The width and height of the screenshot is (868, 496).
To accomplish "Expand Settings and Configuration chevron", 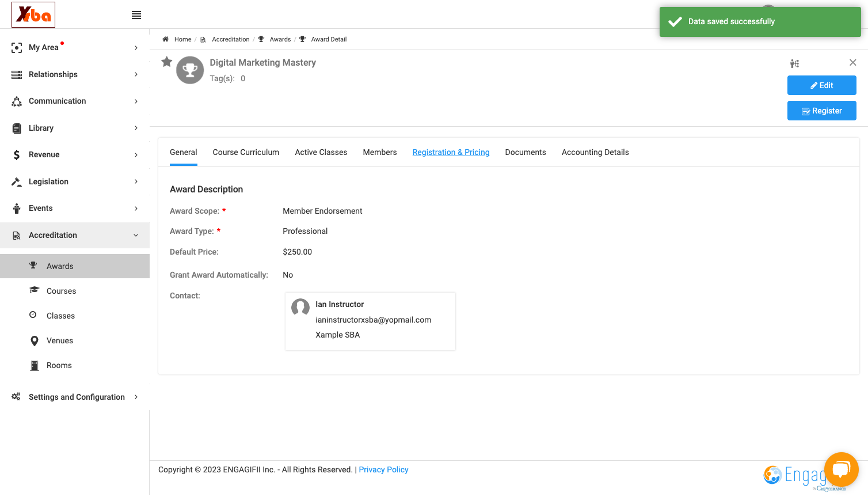I will [x=136, y=397].
